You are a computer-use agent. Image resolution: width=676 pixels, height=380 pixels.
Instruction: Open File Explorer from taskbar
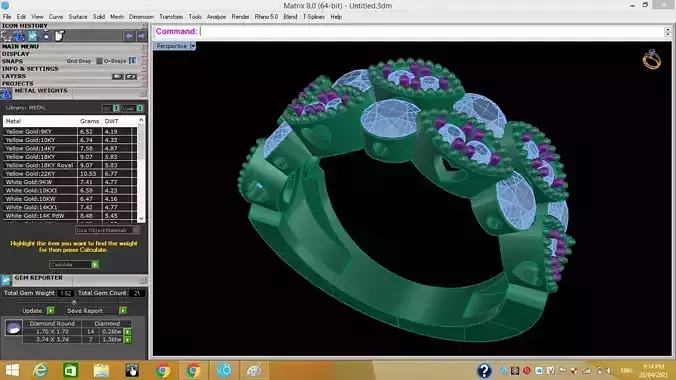click(x=101, y=370)
